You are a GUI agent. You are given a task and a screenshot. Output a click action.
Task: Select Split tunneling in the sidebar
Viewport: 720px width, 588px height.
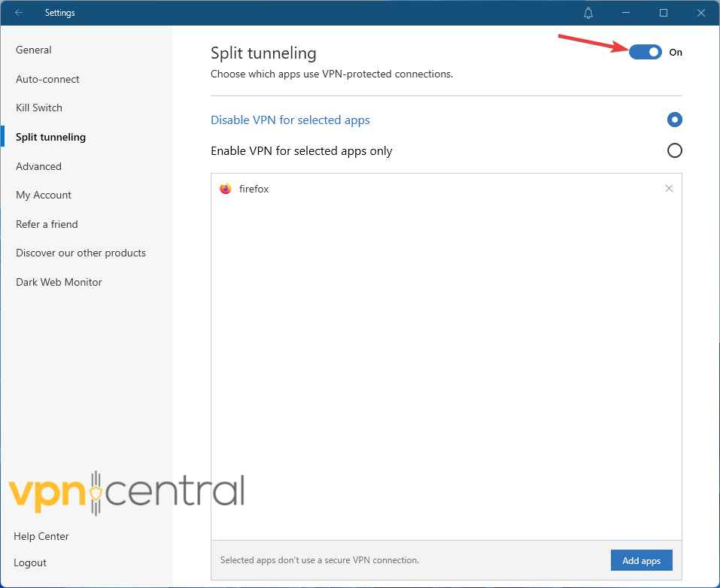point(50,137)
